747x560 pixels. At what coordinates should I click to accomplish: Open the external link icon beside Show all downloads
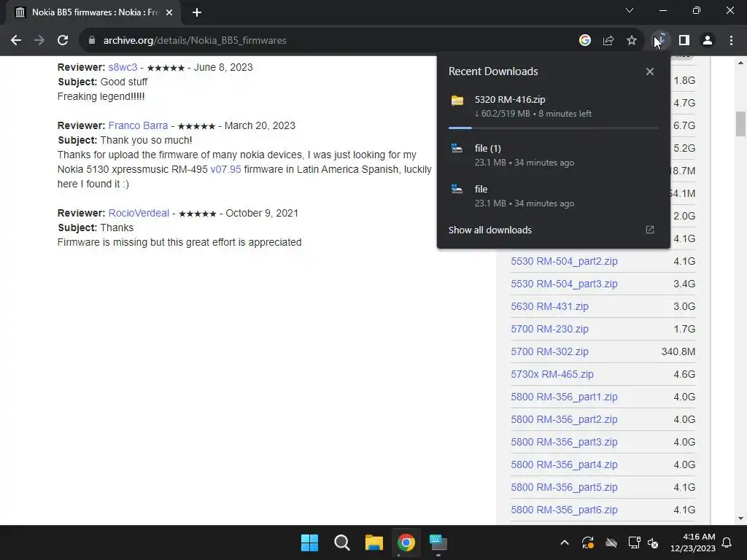[649, 230]
